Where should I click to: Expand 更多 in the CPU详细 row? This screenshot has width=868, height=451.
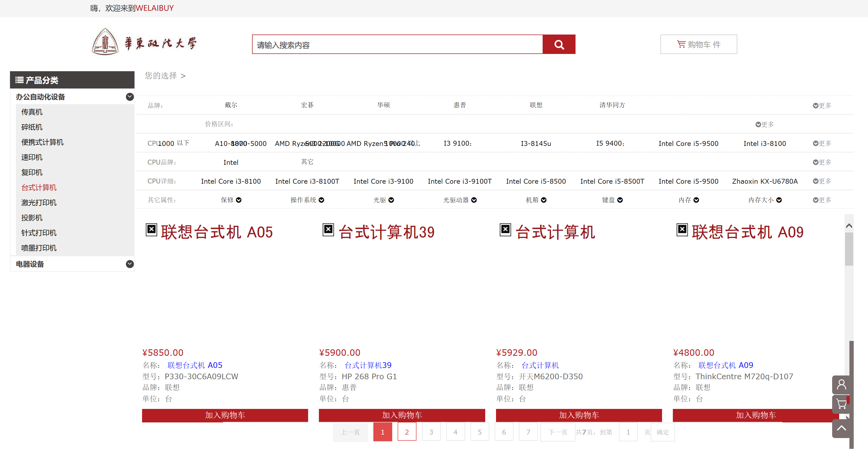(822, 181)
